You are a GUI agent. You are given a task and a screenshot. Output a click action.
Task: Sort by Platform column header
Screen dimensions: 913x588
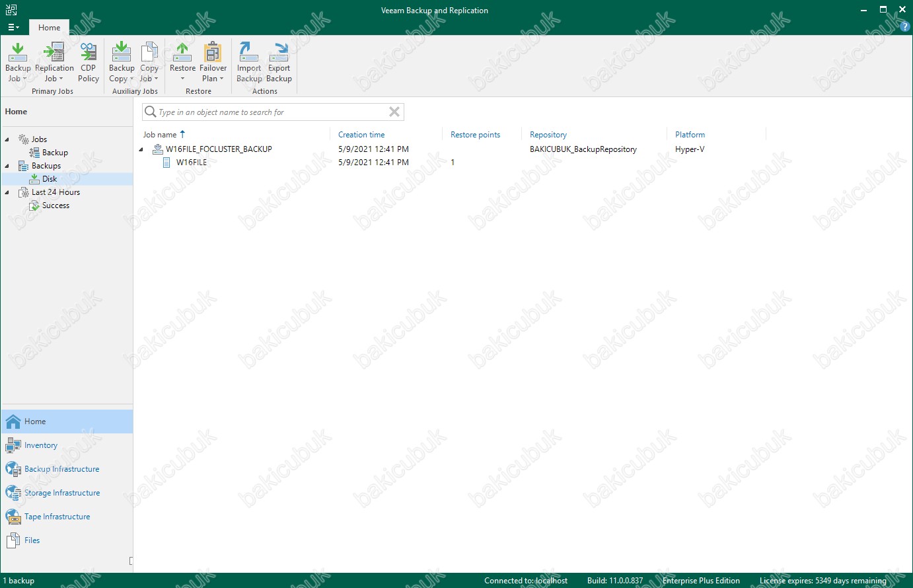click(x=690, y=135)
